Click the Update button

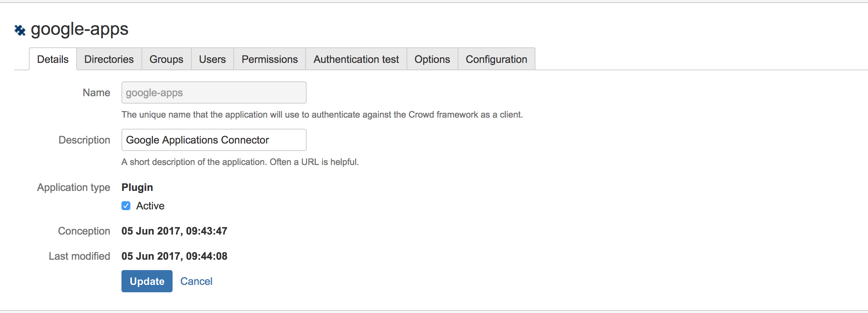tap(147, 281)
